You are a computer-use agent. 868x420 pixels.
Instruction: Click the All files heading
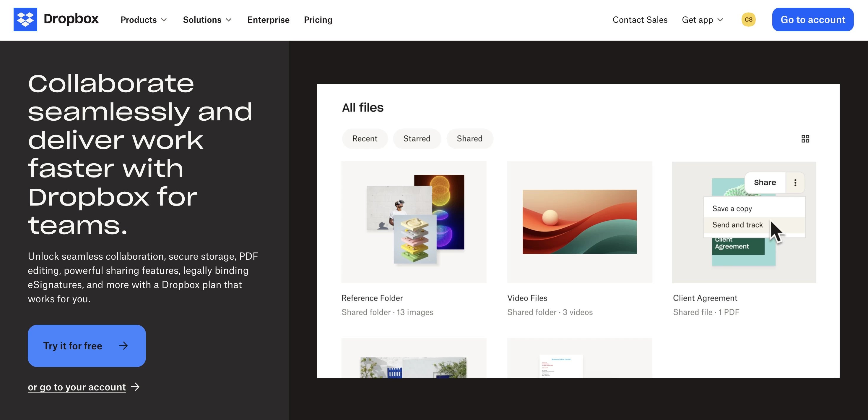(x=363, y=108)
